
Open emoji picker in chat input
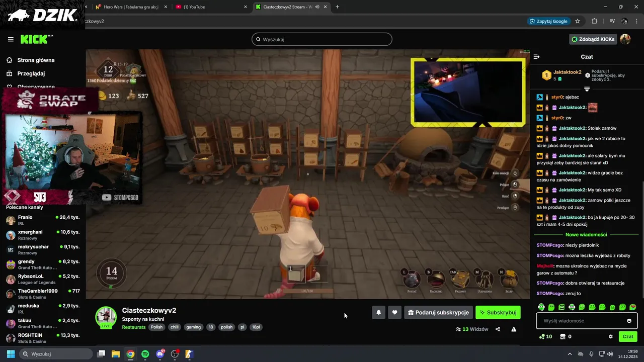tap(629, 321)
